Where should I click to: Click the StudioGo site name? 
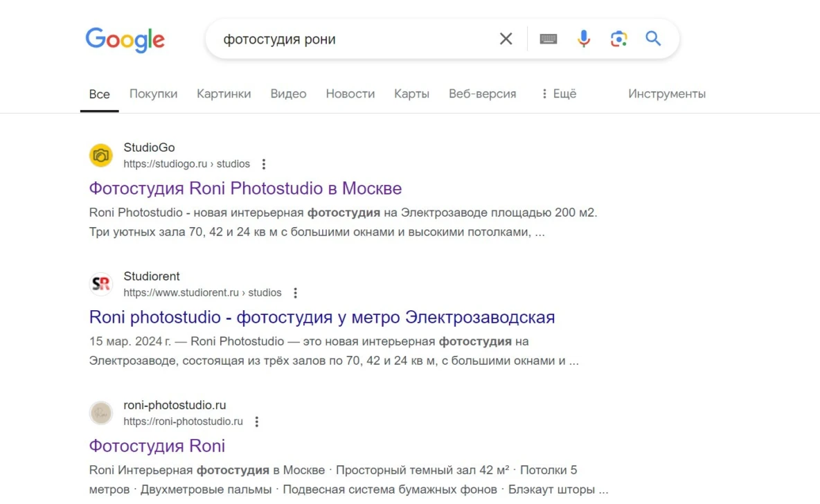(x=149, y=147)
